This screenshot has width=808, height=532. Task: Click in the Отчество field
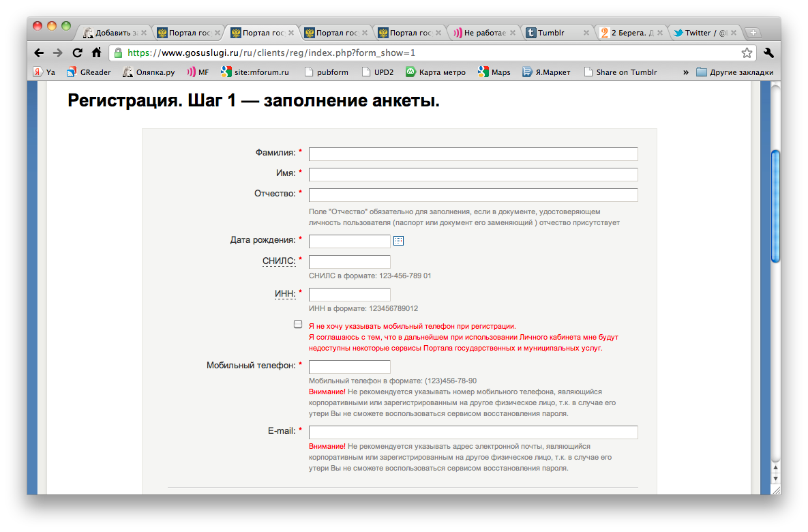(x=473, y=195)
